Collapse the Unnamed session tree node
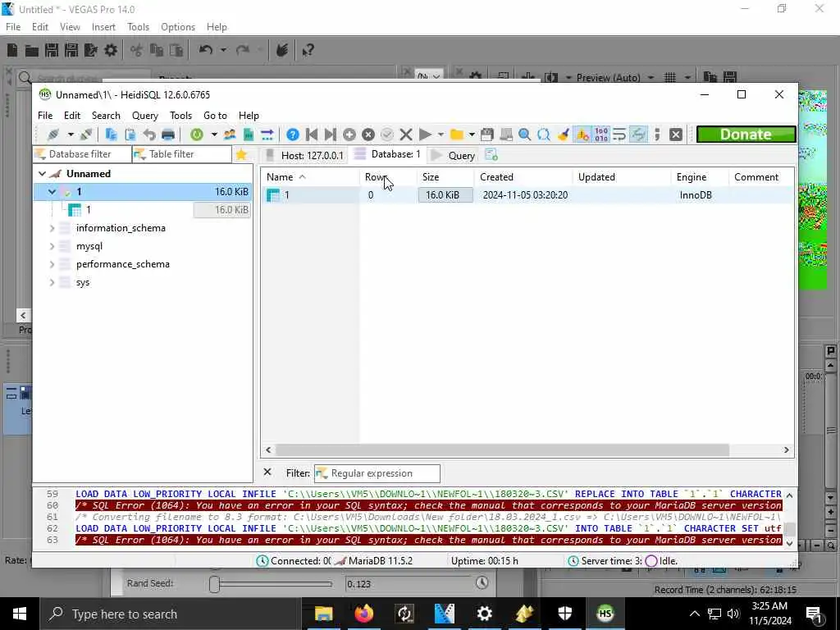The height and width of the screenshot is (630, 840). [x=42, y=174]
